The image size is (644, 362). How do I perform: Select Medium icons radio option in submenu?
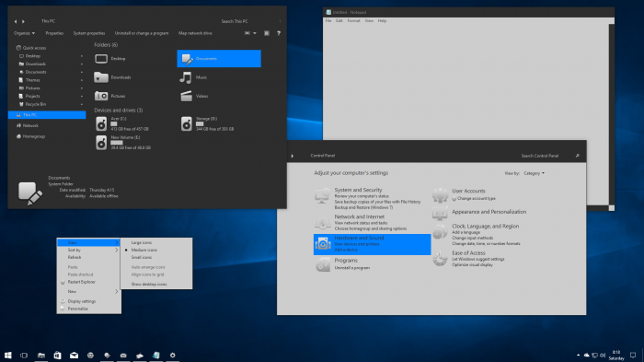pos(144,251)
